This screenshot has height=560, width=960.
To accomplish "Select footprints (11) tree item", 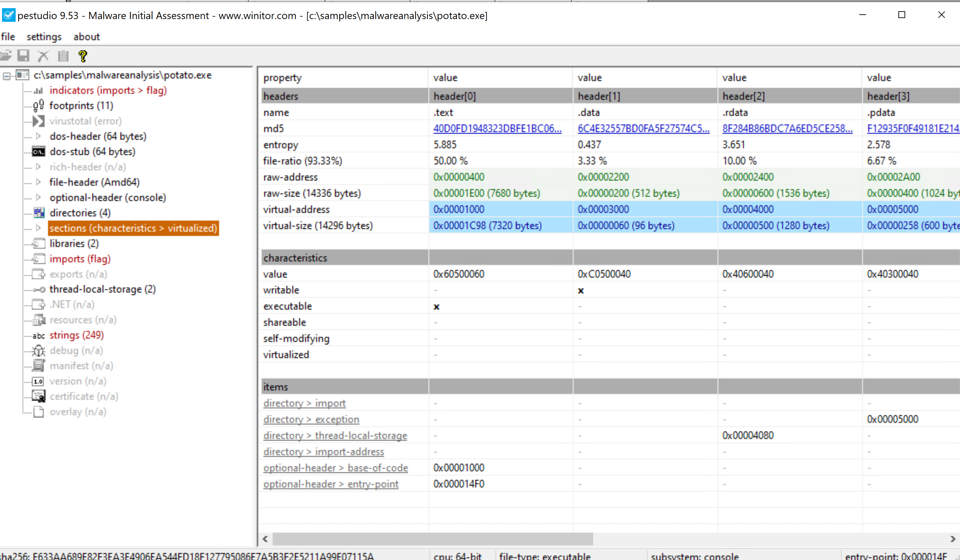I will 81,106.
